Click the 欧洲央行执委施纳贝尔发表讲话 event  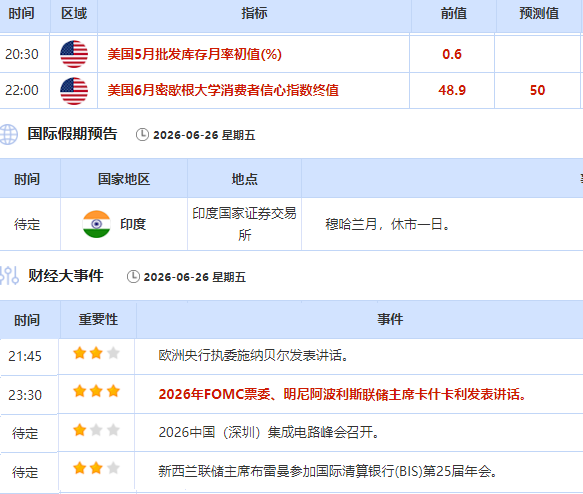click(254, 355)
